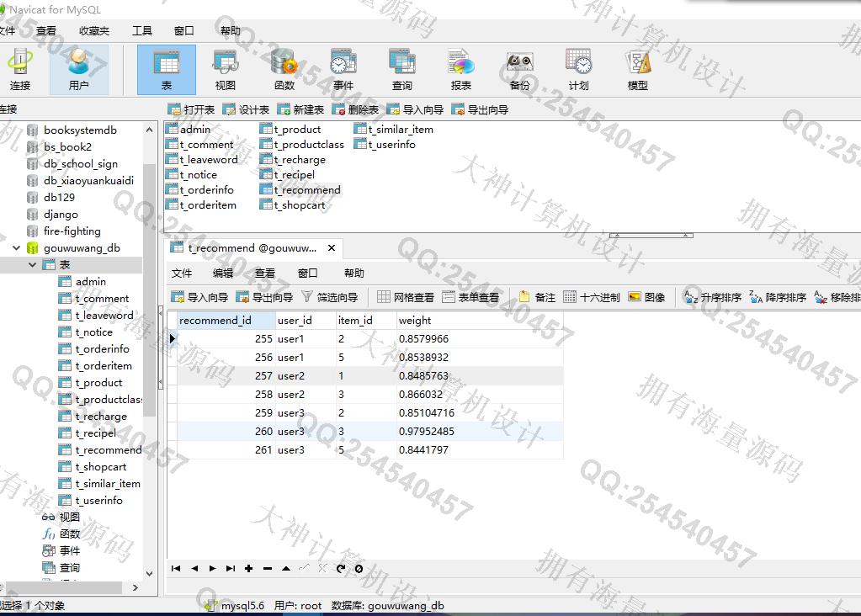Open 编辑 (Edit) menu in table editor

(223, 273)
